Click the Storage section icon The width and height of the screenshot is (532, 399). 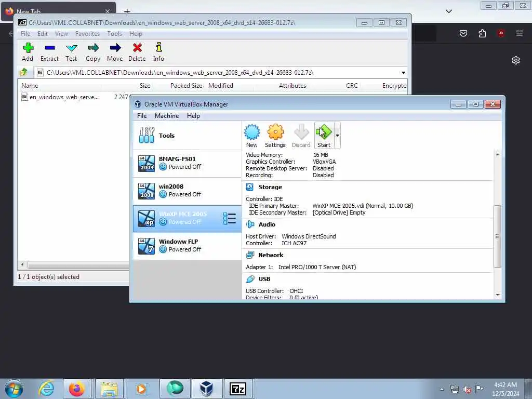point(250,187)
